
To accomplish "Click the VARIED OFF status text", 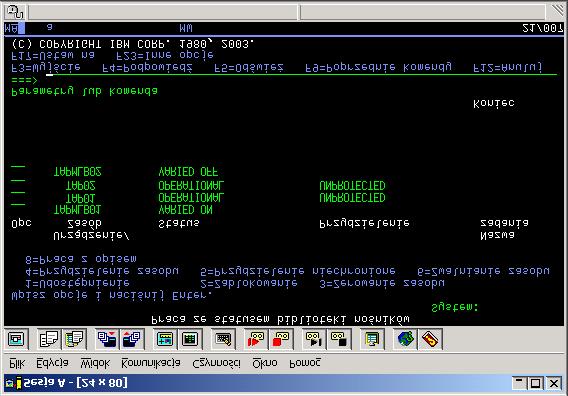I will [188, 172].
